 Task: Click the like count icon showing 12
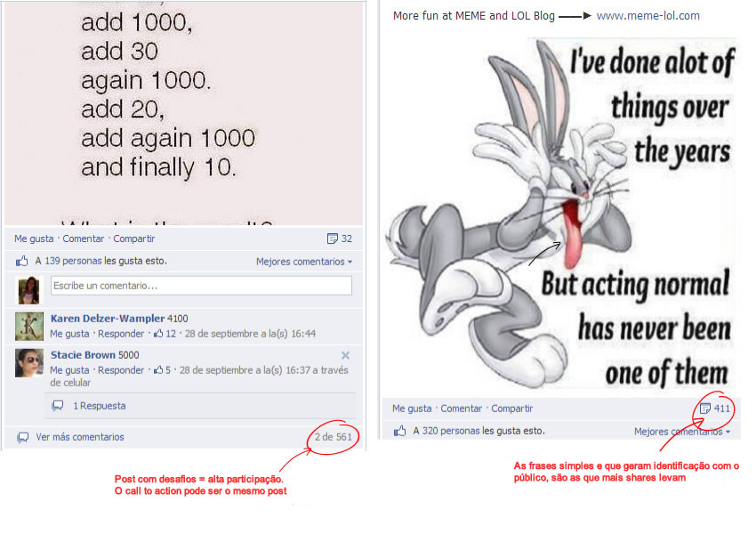[158, 334]
